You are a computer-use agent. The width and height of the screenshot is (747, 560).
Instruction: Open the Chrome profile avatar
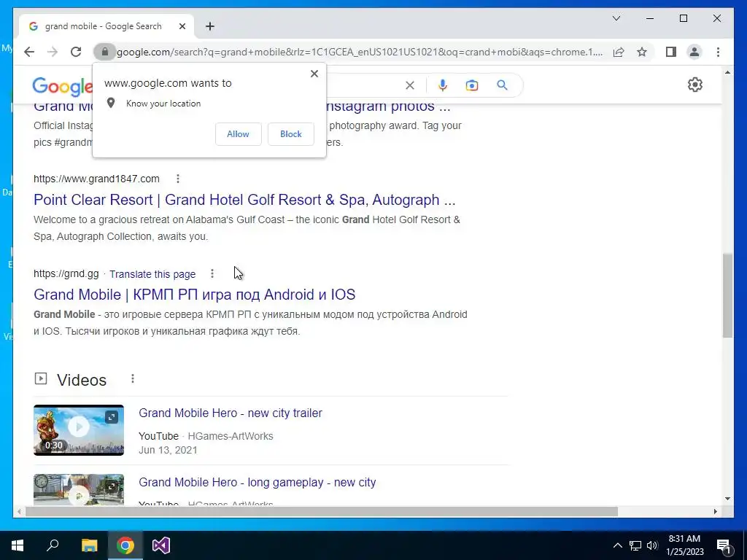tap(694, 52)
